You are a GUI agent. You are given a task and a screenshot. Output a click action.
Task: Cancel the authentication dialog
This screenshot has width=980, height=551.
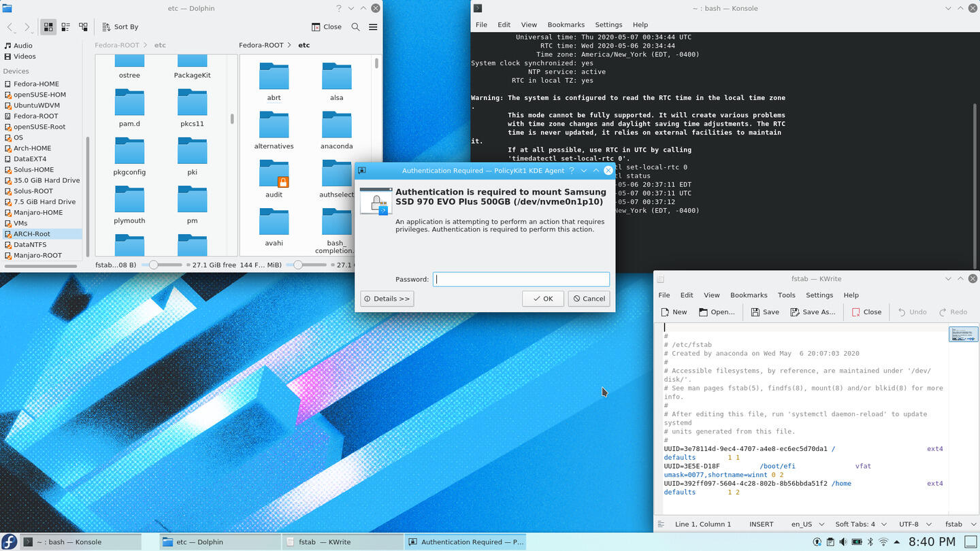coord(589,299)
